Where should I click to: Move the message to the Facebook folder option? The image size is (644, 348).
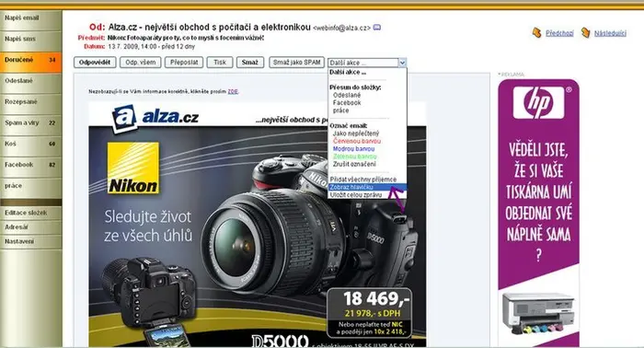point(347,103)
